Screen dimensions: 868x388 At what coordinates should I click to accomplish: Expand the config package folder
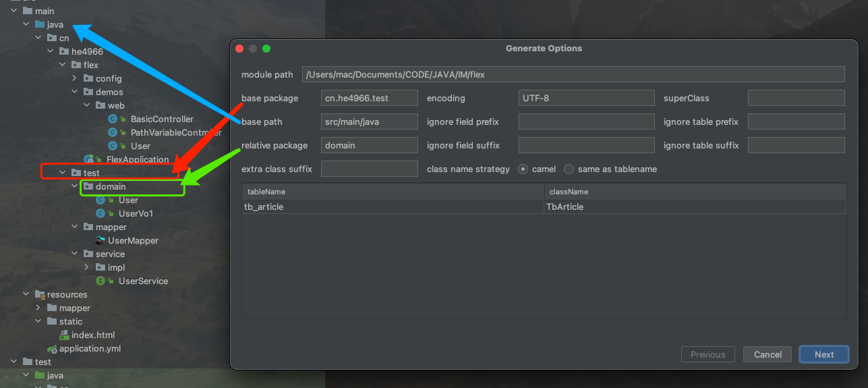point(75,78)
